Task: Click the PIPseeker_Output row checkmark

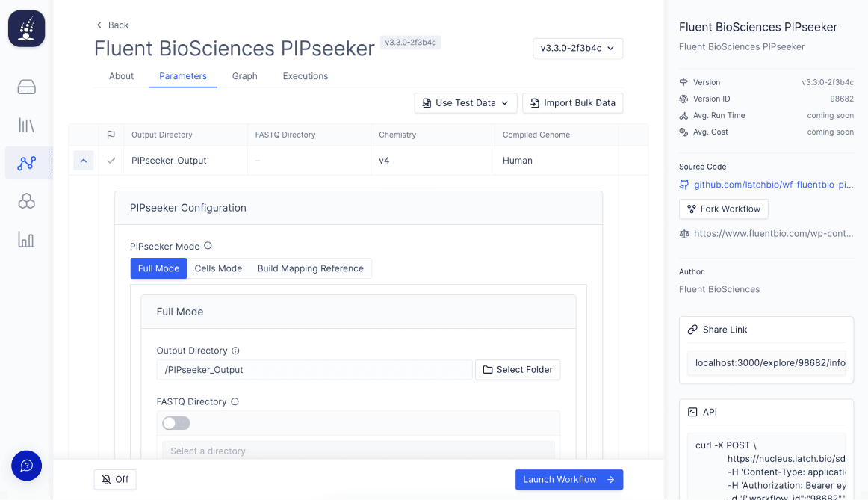Action: pos(111,161)
